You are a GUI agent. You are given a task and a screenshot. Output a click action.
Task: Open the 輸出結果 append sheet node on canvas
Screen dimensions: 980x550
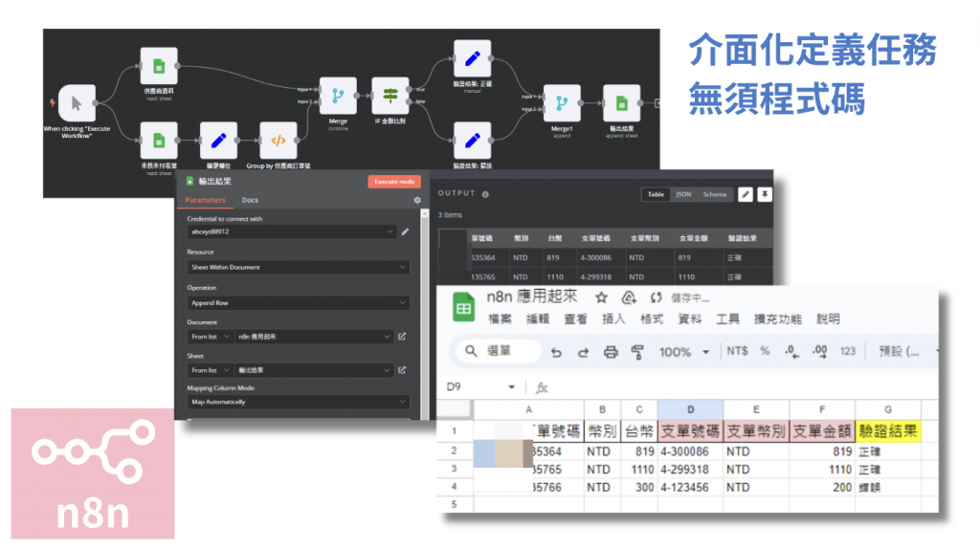(621, 103)
